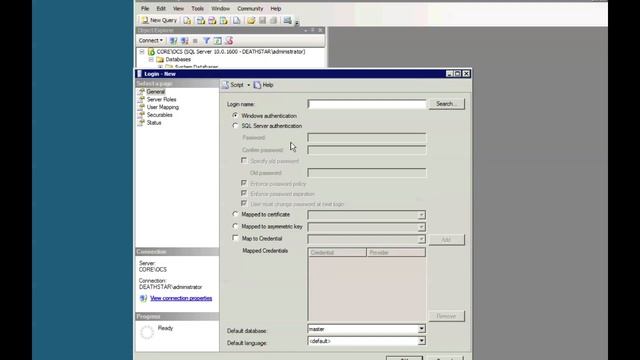
Task: Enable the Map to Credential checkbox
Action: click(235, 238)
